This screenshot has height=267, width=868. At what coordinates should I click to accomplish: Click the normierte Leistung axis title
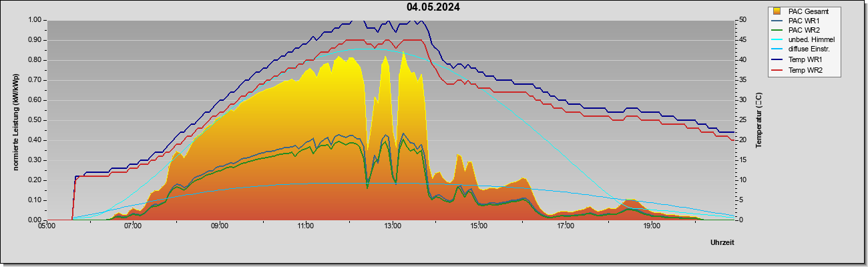15,120
